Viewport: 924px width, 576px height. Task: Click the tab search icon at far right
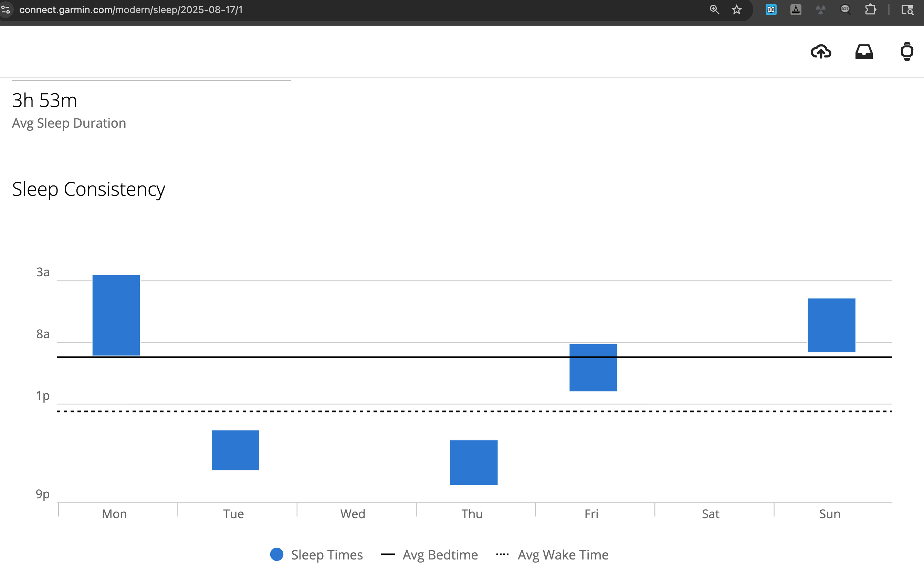pos(907,10)
